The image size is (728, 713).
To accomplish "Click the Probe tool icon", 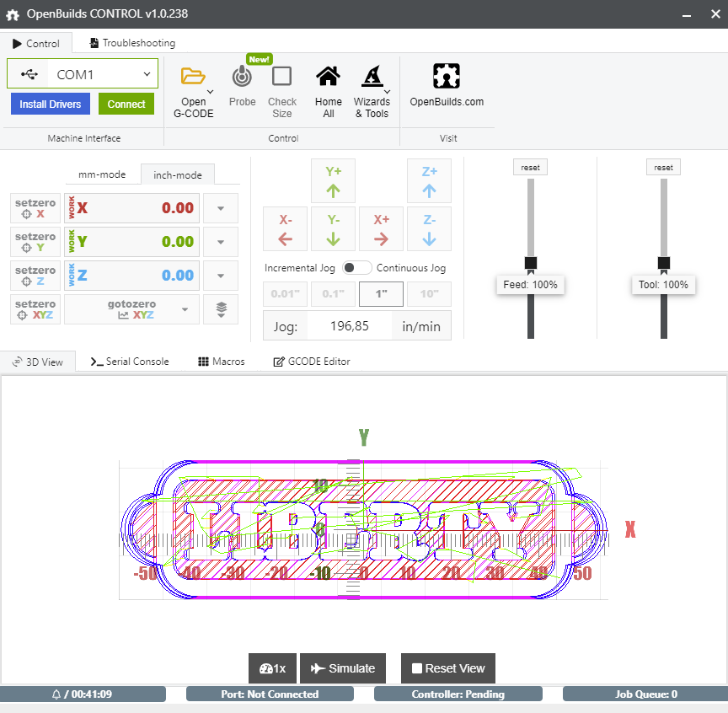I will 242,76.
